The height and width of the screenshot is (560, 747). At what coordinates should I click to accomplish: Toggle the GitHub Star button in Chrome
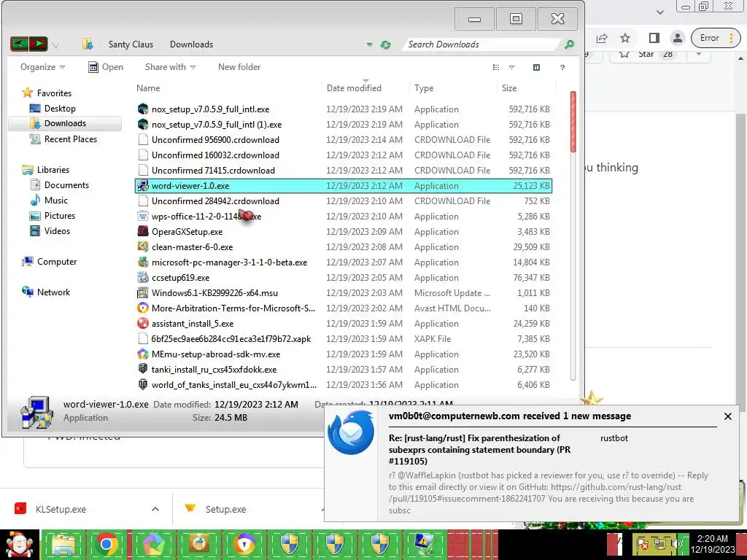tap(646, 54)
